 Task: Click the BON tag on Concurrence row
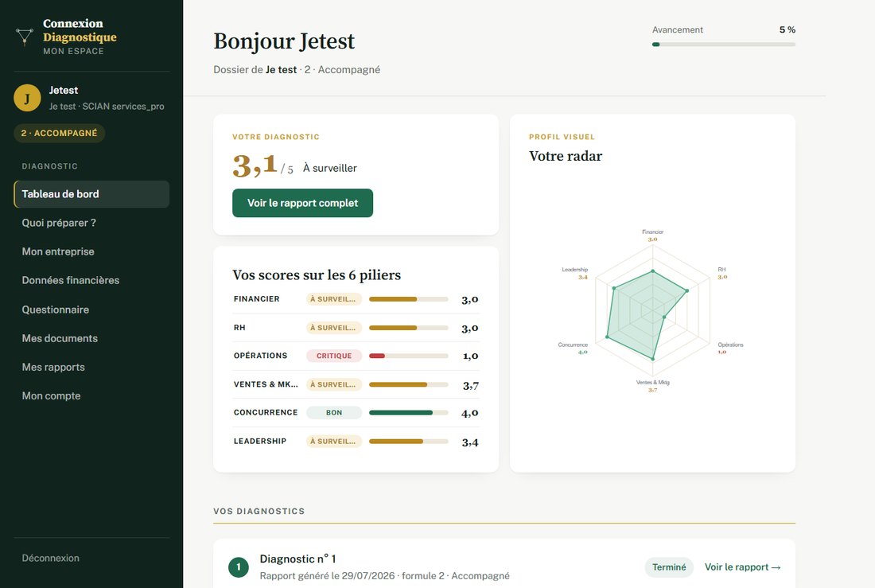pyautogui.click(x=334, y=413)
